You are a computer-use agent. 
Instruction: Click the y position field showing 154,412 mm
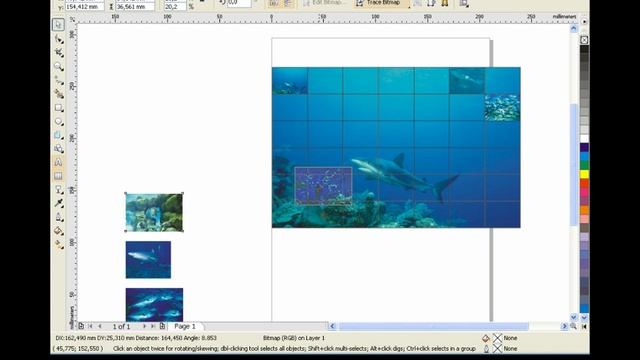point(84,7)
